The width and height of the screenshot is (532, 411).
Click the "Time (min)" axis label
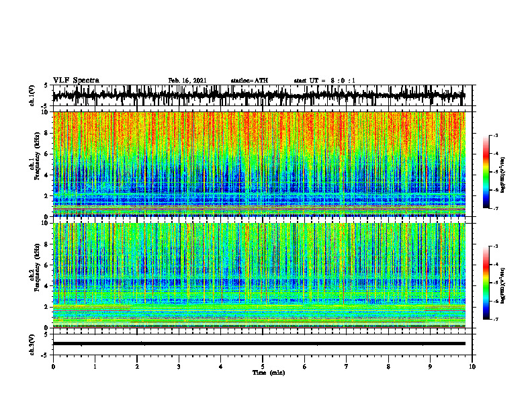pos(269,373)
